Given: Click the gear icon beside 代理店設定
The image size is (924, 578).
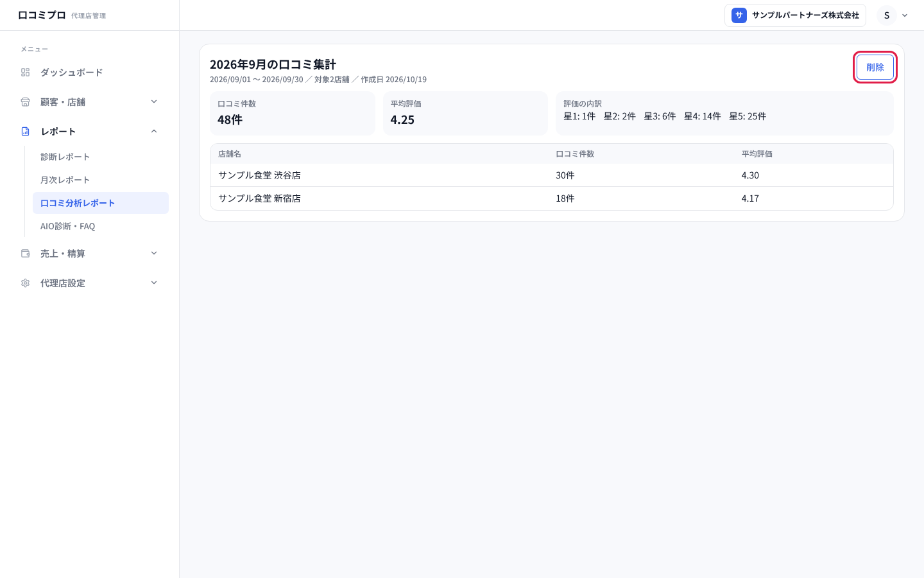Looking at the screenshot, I should point(26,283).
